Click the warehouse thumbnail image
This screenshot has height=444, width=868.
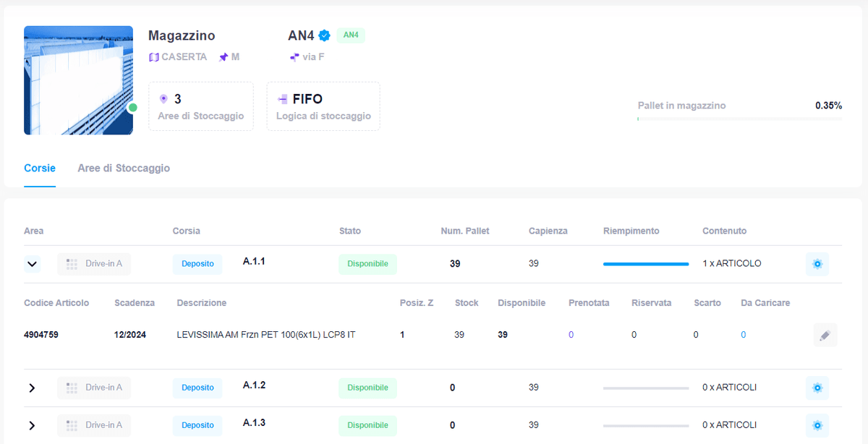click(78, 80)
